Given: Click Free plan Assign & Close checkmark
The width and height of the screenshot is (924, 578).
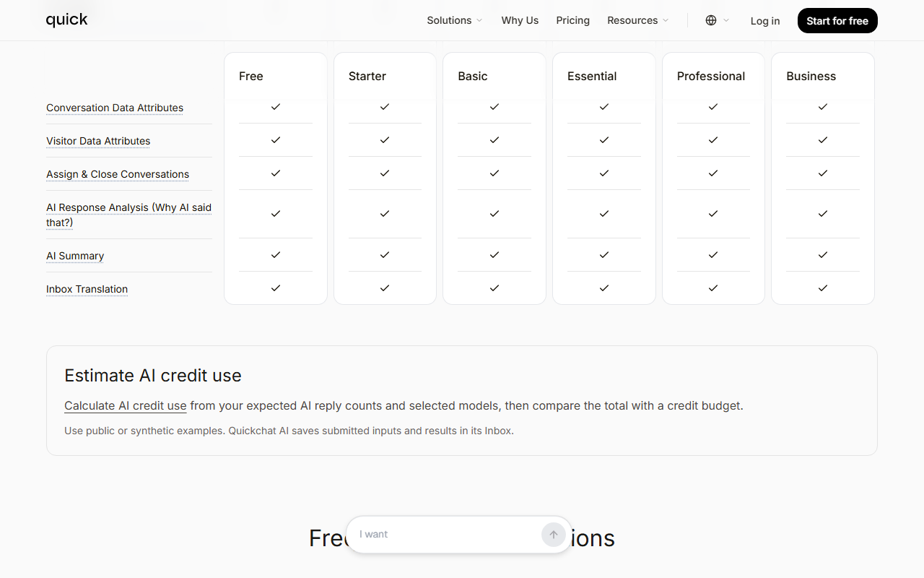Looking at the screenshot, I should [275, 173].
